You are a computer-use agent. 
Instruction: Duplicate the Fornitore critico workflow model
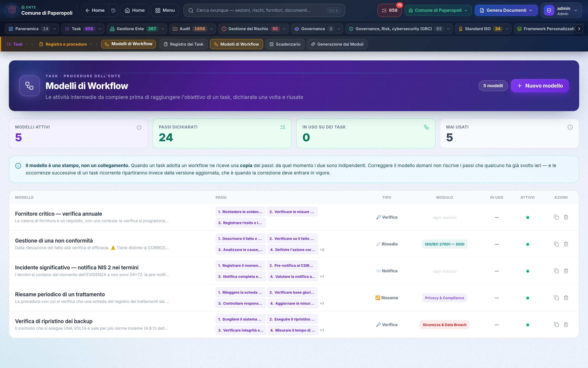pos(556,217)
